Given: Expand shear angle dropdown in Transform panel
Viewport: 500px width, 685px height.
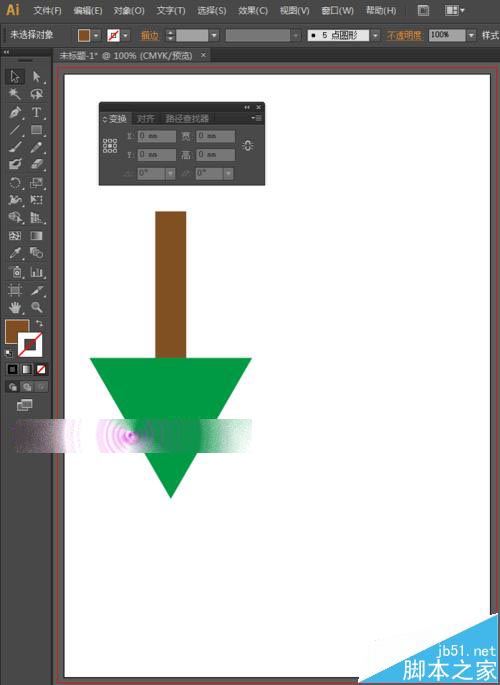Looking at the screenshot, I should (x=228, y=173).
